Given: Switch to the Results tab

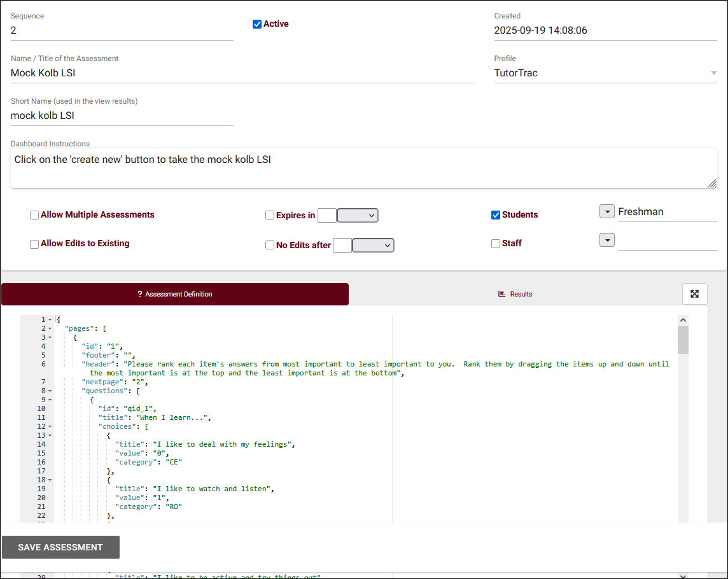Looking at the screenshot, I should (x=515, y=294).
